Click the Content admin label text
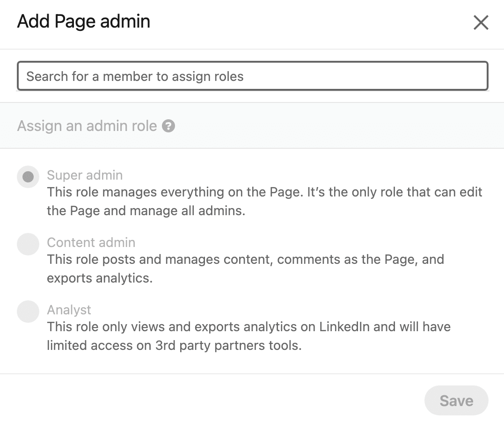The height and width of the screenshot is (421, 504). coord(91,243)
